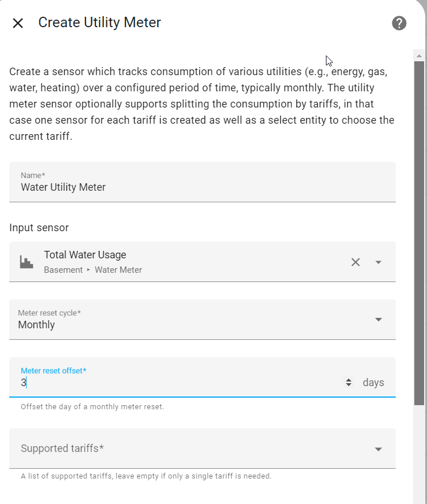This screenshot has width=427, height=504.
Task: Select the Monthly value in Meter reset cycle
Action: click(x=36, y=325)
